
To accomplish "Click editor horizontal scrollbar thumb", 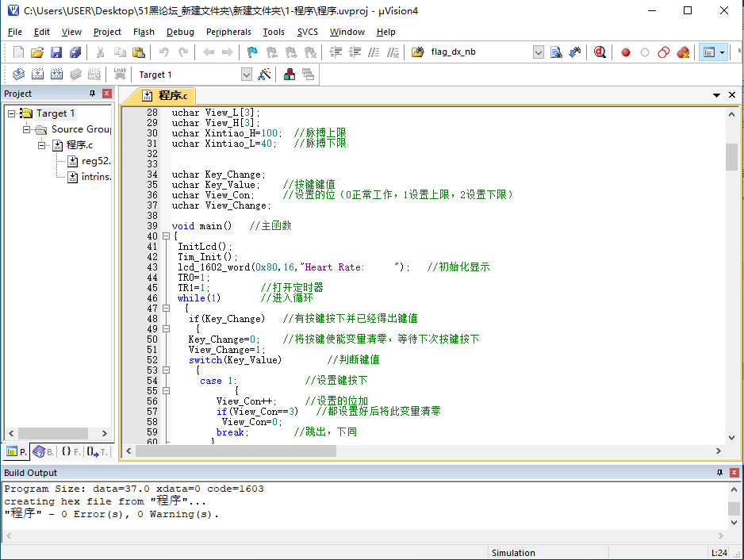I will (236, 451).
